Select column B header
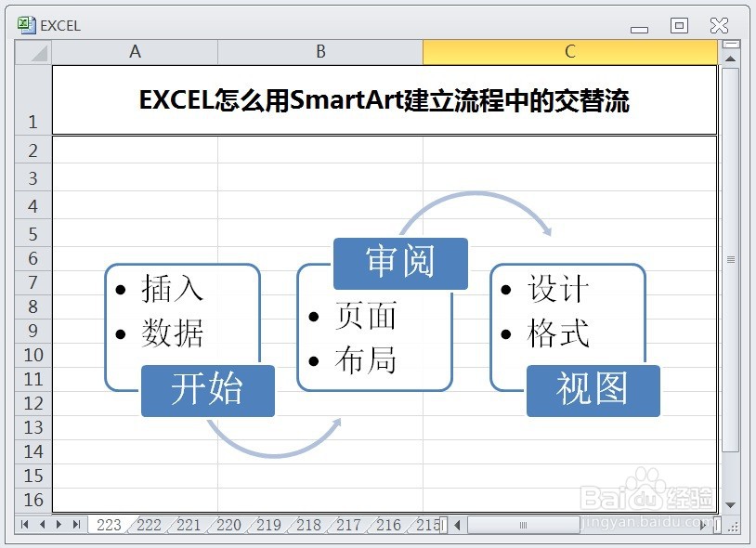This screenshot has height=548, width=756. 320,52
